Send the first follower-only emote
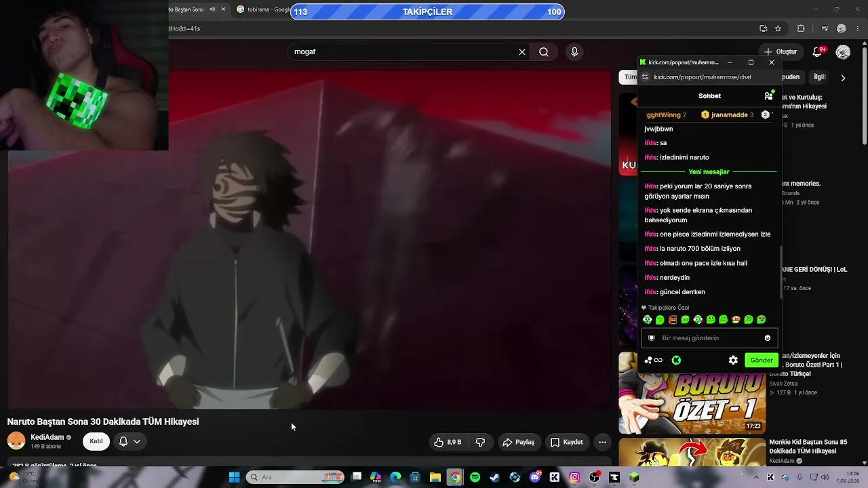Screen dimensions: 868x488 pos(648,320)
